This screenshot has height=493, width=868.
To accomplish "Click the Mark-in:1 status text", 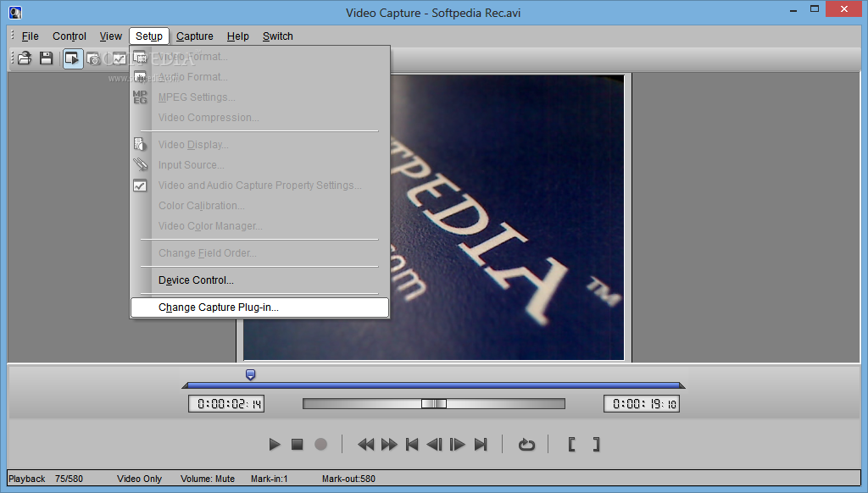I will pos(269,479).
